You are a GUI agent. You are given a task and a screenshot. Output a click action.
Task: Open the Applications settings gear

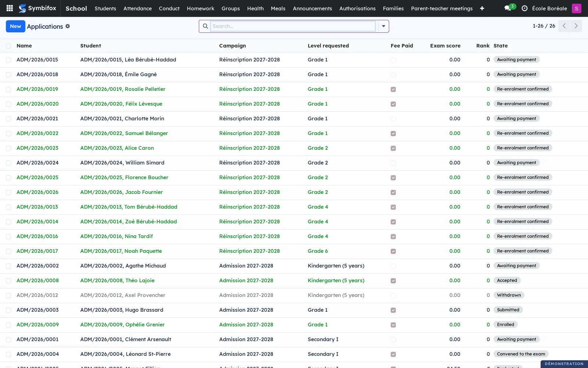[x=68, y=26]
